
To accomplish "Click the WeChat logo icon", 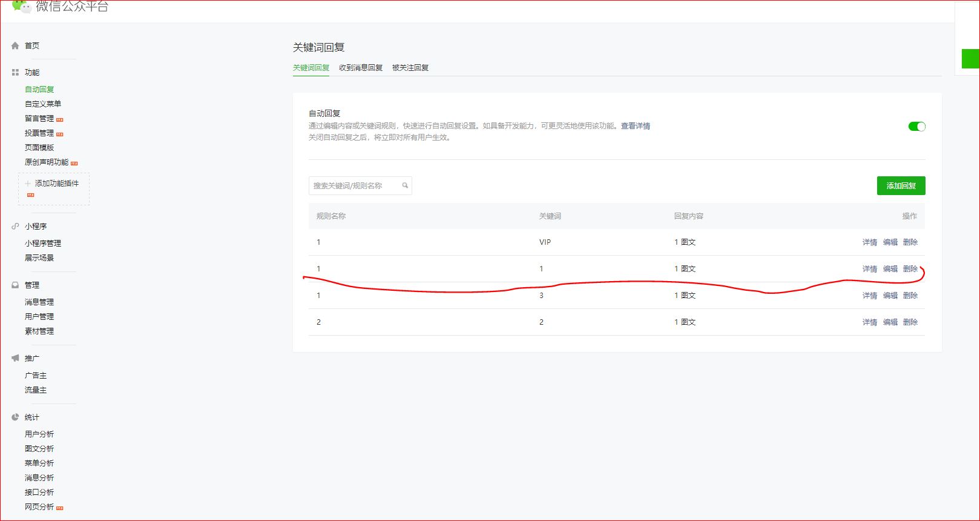I will click(x=21, y=6).
